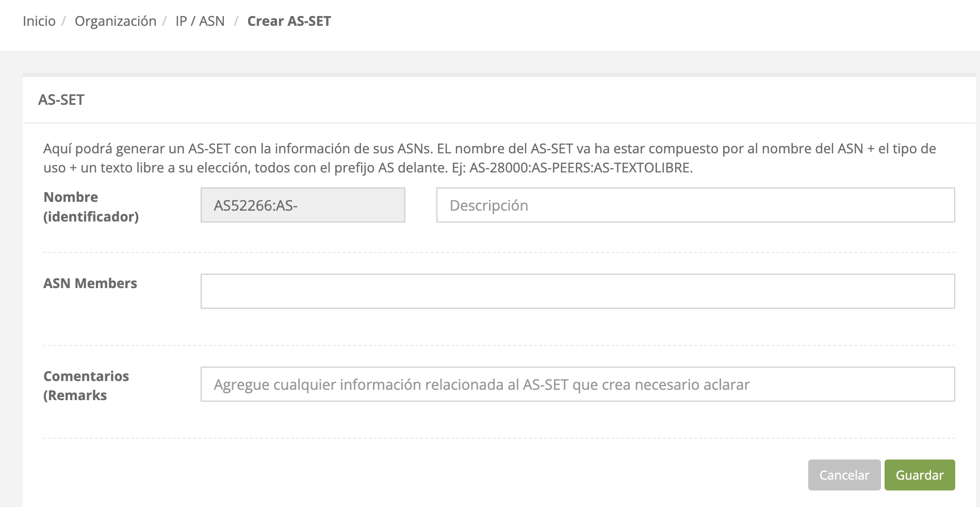The image size is (980, 507).
Task: Click the Crear AS-SET breadcrumb title
Action: [289, 21]
